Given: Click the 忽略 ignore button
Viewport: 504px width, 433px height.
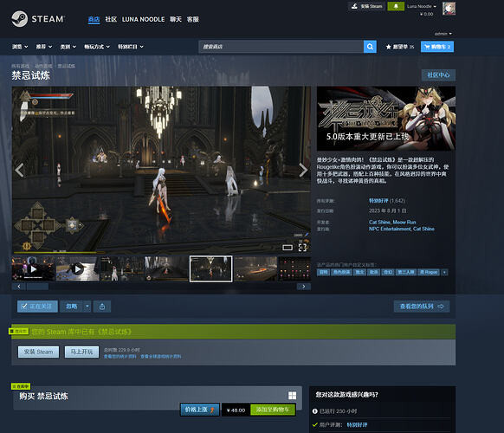Looking at the screenshot, I should (x=71, y=307).
